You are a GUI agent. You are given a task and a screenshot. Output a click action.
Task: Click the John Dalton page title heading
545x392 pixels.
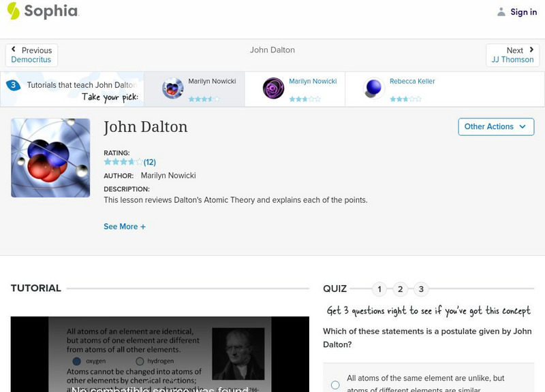pos(146,127)
